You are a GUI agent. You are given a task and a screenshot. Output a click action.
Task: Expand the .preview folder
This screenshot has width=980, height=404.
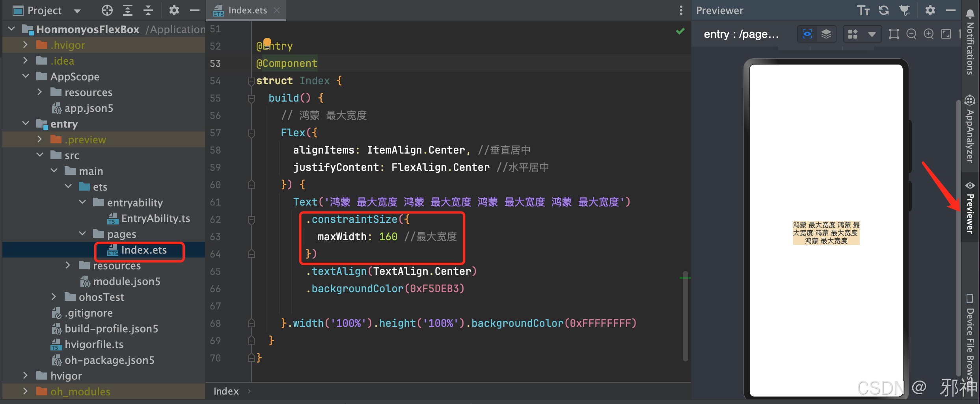coord(40,139)
